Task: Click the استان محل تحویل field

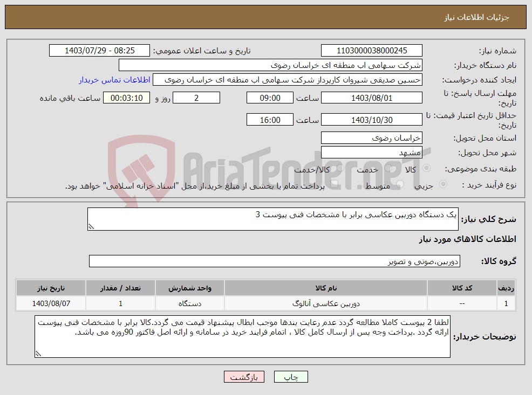Action: click(x=372, y=138)
